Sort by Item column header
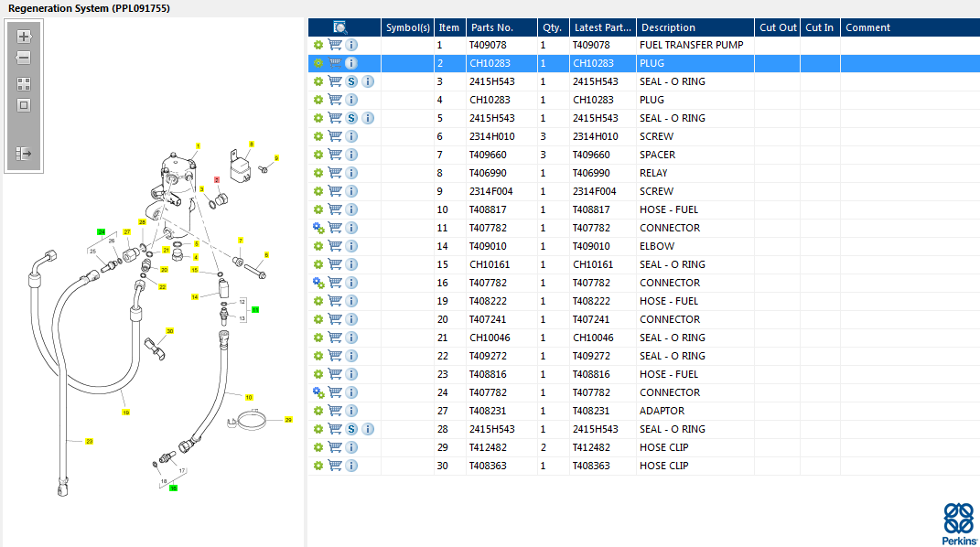 tap(449, 27)
